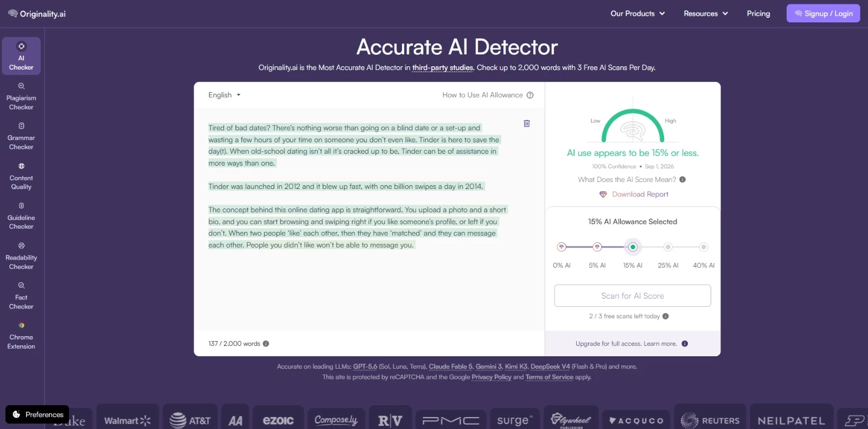Select the 0% AI allowance option

(x=561, y=247)
